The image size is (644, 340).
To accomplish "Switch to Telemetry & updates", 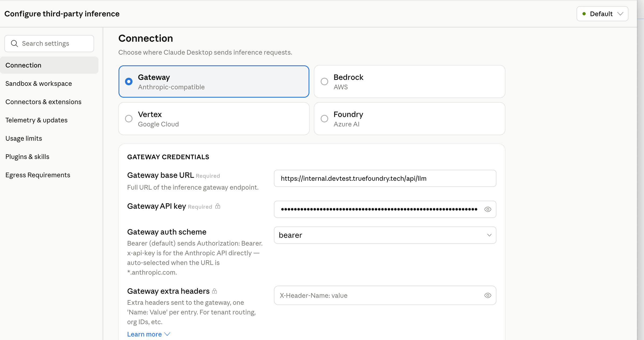I will tap(49, 120).
